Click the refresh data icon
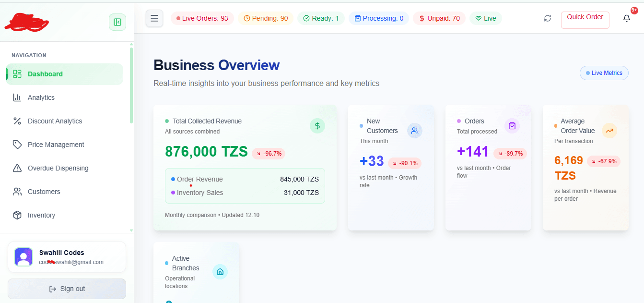 [547, 18]
